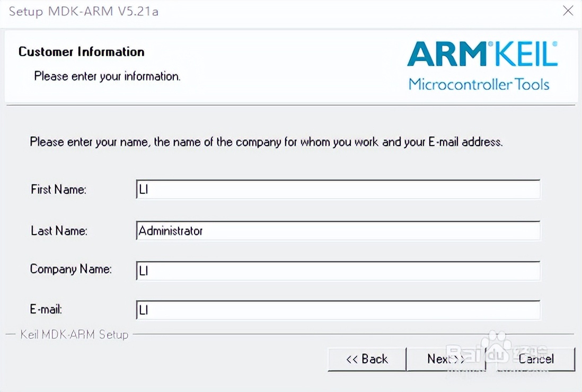
Task: Click "Please enter your information." subtitle
Action: point(107,76)
